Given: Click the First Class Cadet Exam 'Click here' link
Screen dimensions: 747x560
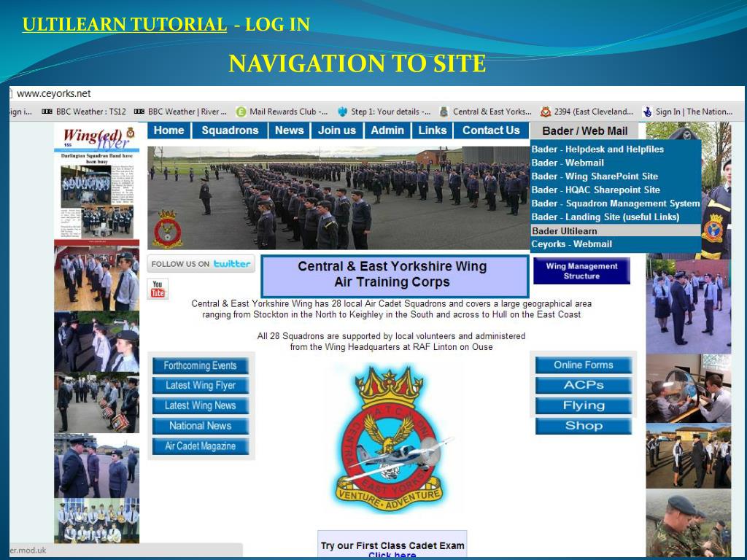Looking at the screenshot, I should coord(392,555).
